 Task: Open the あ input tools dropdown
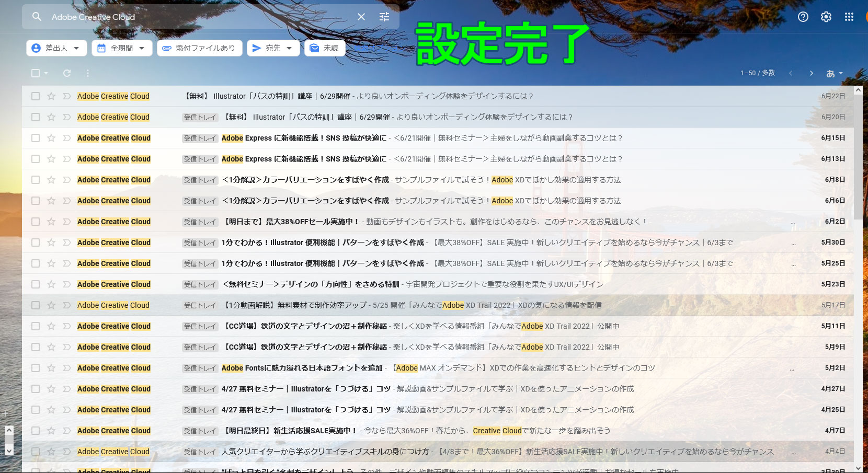(835, 73)
